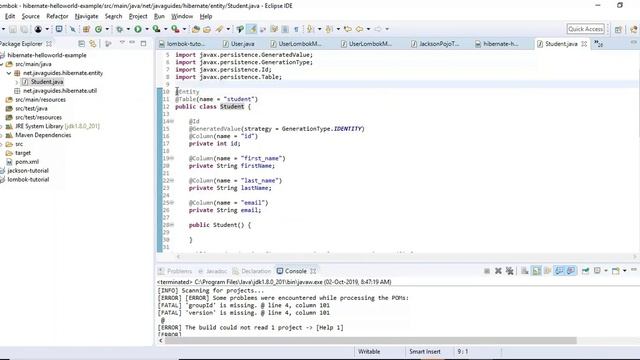Click Remove All Terminated Launches icon
Image resolution: width=640 pixels, height=360 pixels.
point(509,271)
